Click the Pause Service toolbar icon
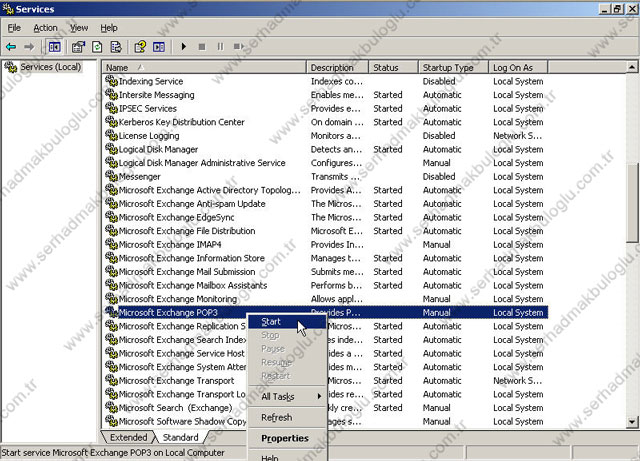 (220, 47)
